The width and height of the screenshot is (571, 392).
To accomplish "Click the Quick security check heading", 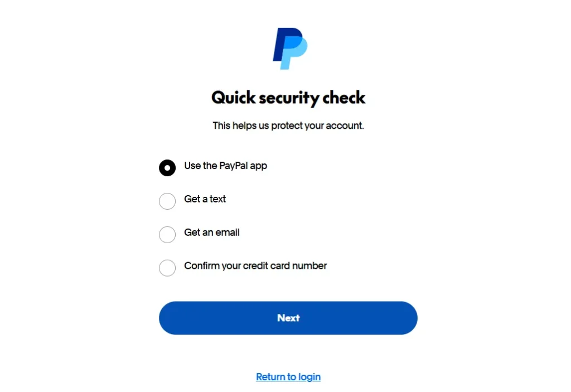I will [288, 98].
